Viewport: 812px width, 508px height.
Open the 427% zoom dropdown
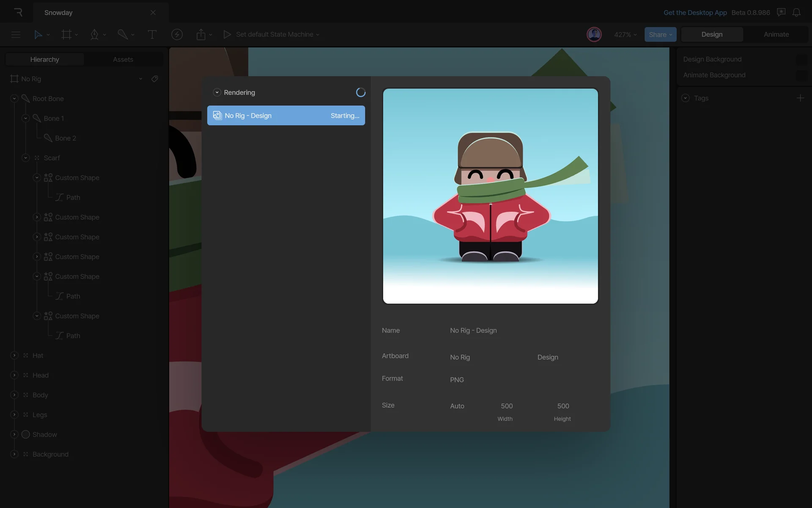pos(625,35)
